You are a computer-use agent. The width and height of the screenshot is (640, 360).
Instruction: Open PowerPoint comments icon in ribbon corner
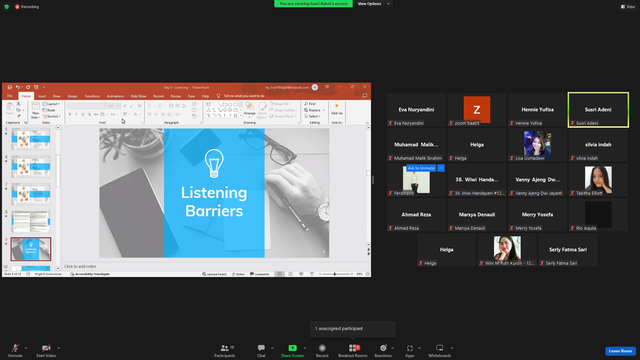point(364,96)
